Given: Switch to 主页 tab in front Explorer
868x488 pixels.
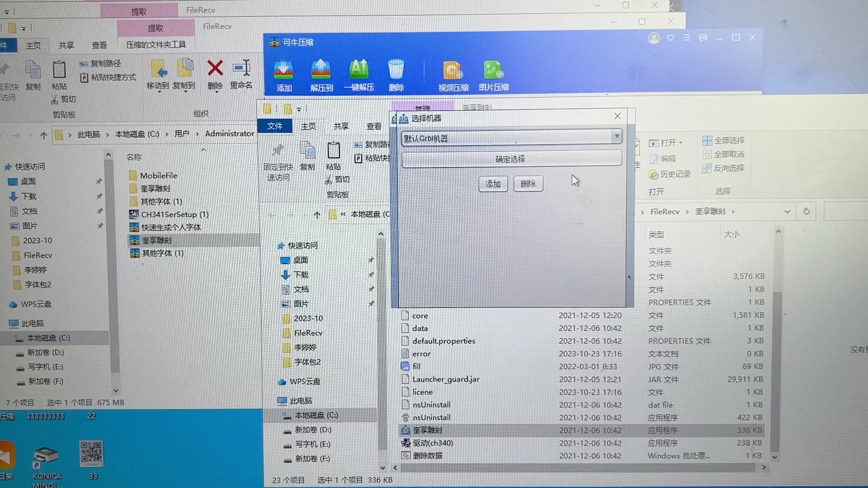Looking at the screenshot, I should (x=308, y=127).
